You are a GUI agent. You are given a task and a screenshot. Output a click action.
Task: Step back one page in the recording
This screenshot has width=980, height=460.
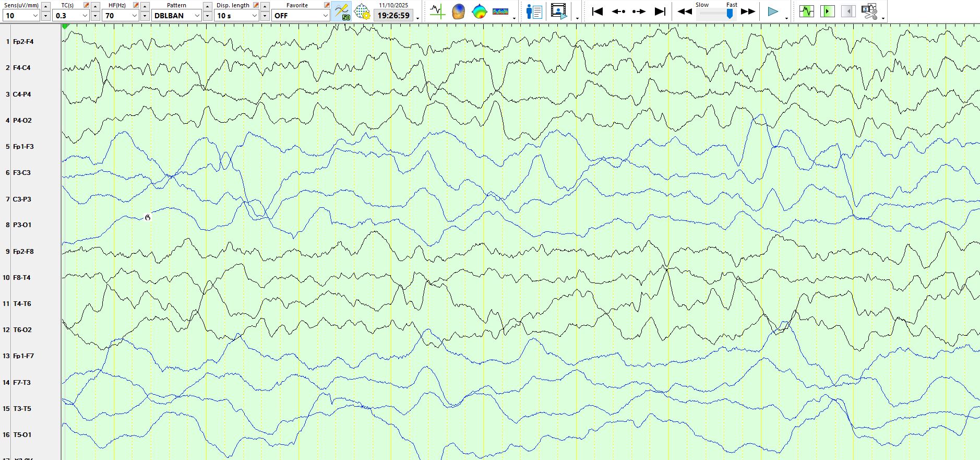pyautogui.click(x=618, y=11)
